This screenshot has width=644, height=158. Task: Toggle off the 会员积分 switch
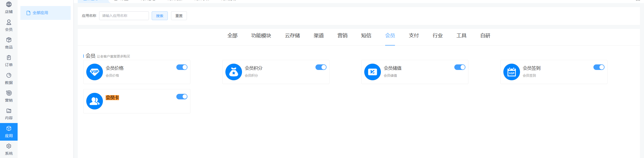[321, 67]
